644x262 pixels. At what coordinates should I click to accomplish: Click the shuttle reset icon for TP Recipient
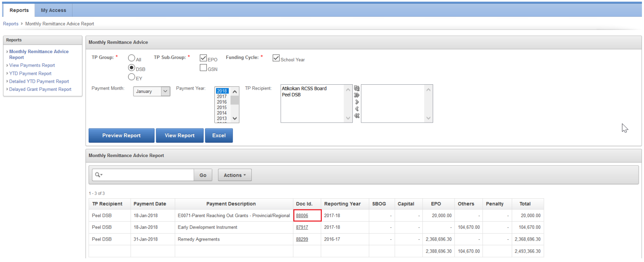(357, 88)
